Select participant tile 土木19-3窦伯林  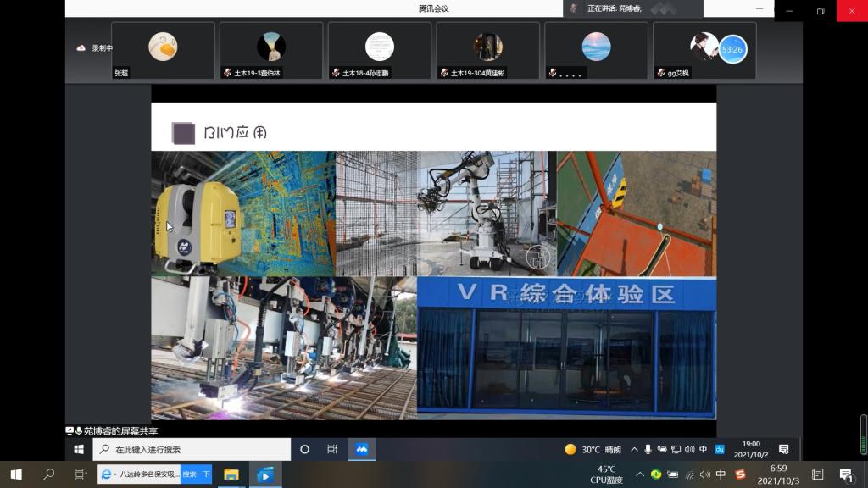[x=271, y=51]
